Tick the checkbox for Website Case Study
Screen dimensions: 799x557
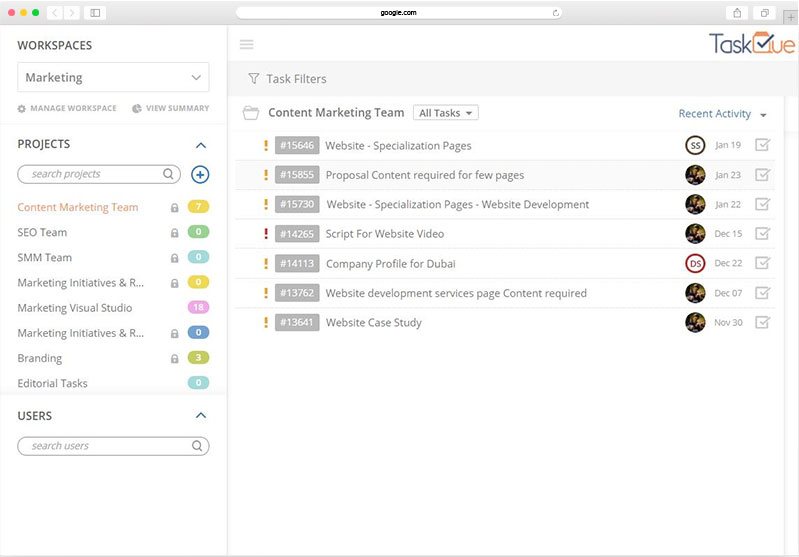point(762,322)
